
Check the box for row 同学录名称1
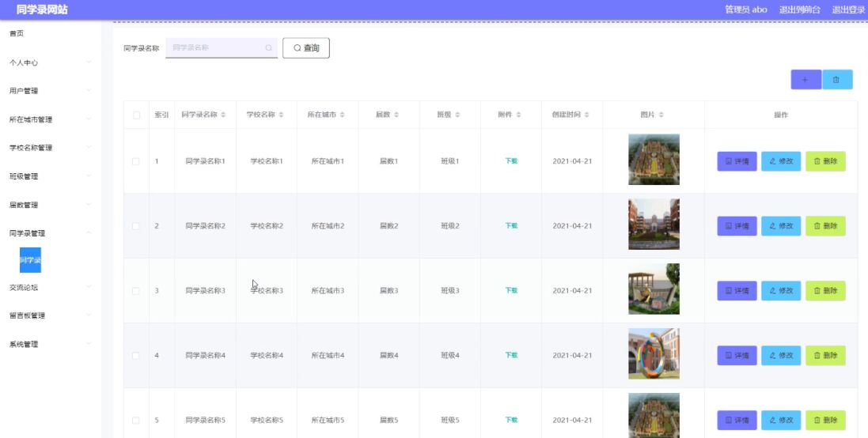coord(136,161)
